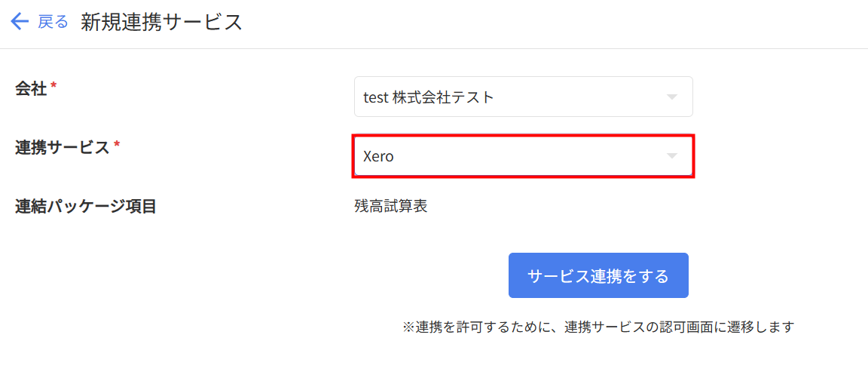
Task: Open the 連携サービス dropdown showing Xero
Action: coord(523,156)
